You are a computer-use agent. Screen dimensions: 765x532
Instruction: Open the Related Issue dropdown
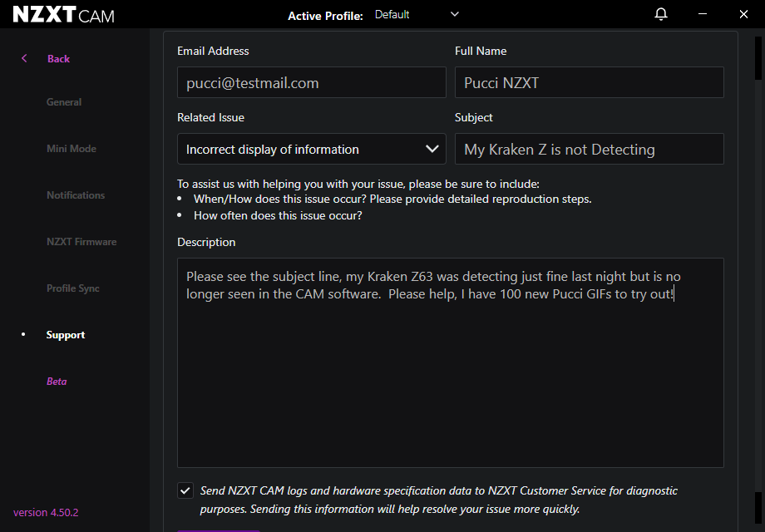tap(311, 150)
